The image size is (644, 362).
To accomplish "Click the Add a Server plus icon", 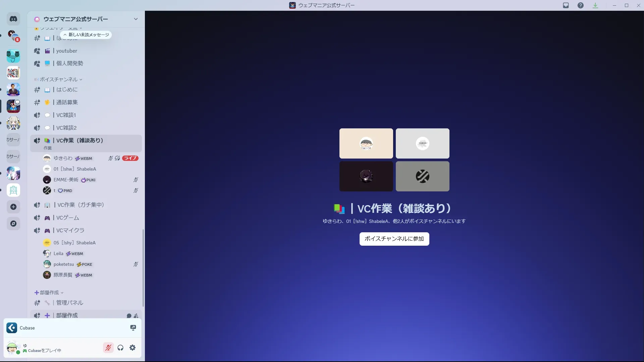I will [x=13, y=207].
